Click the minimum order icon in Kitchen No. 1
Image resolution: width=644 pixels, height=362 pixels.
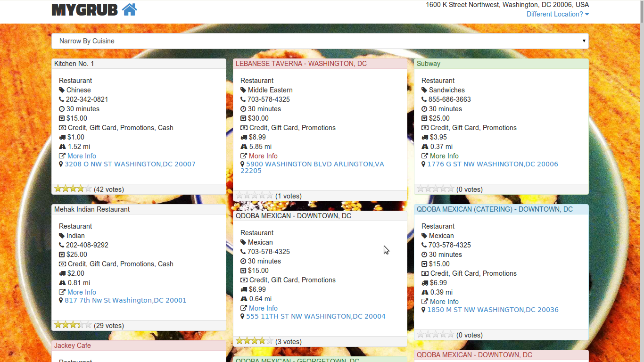[x=62, y=118]
